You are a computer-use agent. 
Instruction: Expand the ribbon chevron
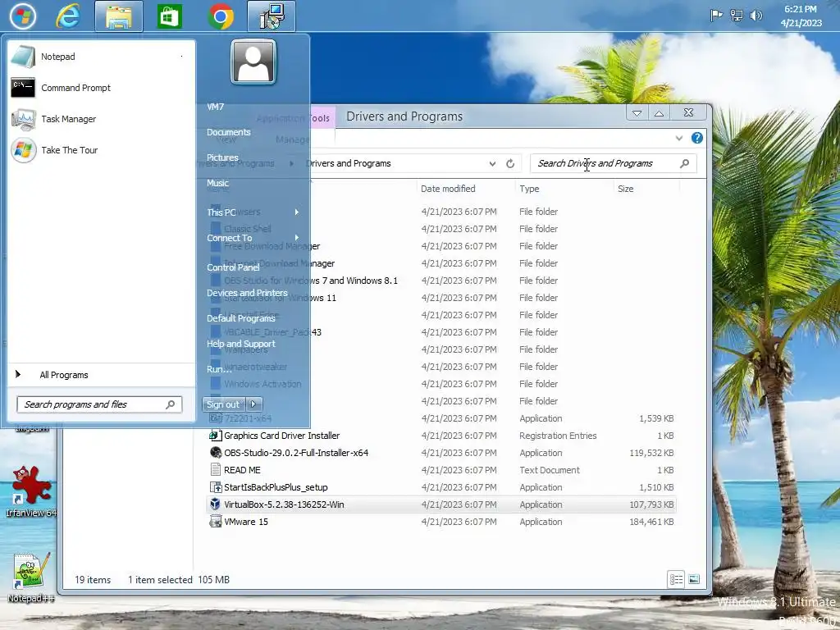(x=678, y=138)
